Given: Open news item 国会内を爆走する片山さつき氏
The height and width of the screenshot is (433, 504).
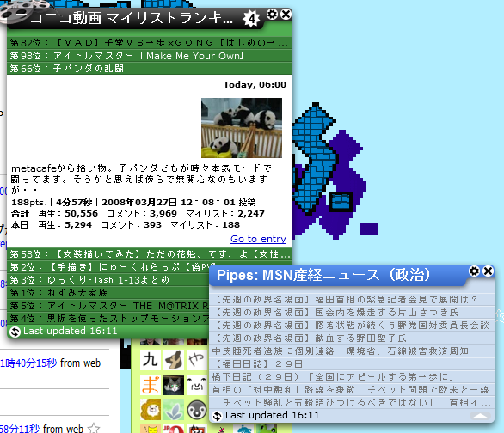Looking at the screenshot, I should click(x=352, y=313).
